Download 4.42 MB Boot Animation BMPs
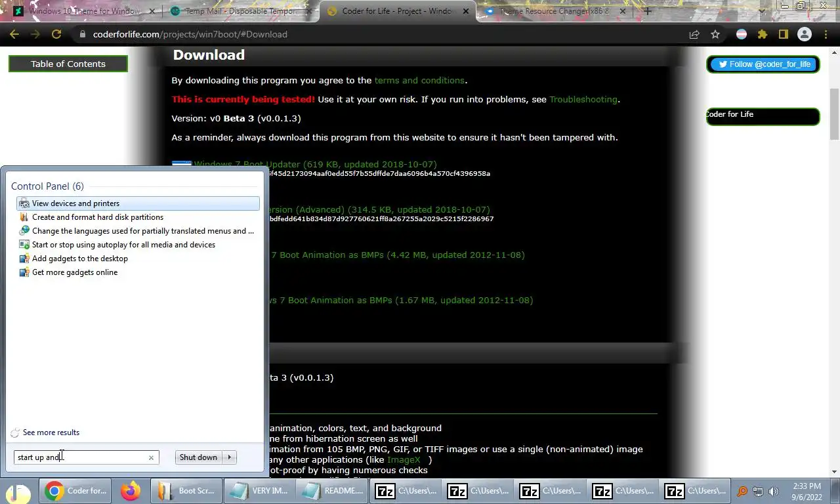840x504 pixels. click(x=397, y=255)
